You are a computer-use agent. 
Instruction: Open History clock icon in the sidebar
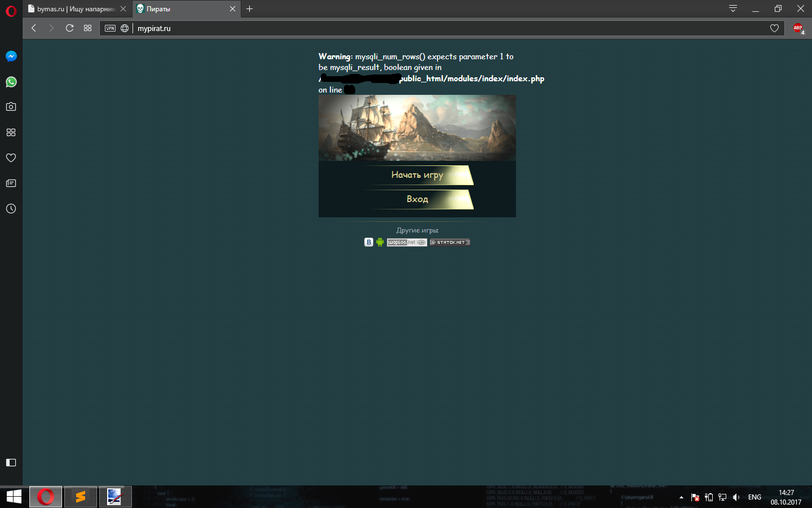(x=11, y=208)
